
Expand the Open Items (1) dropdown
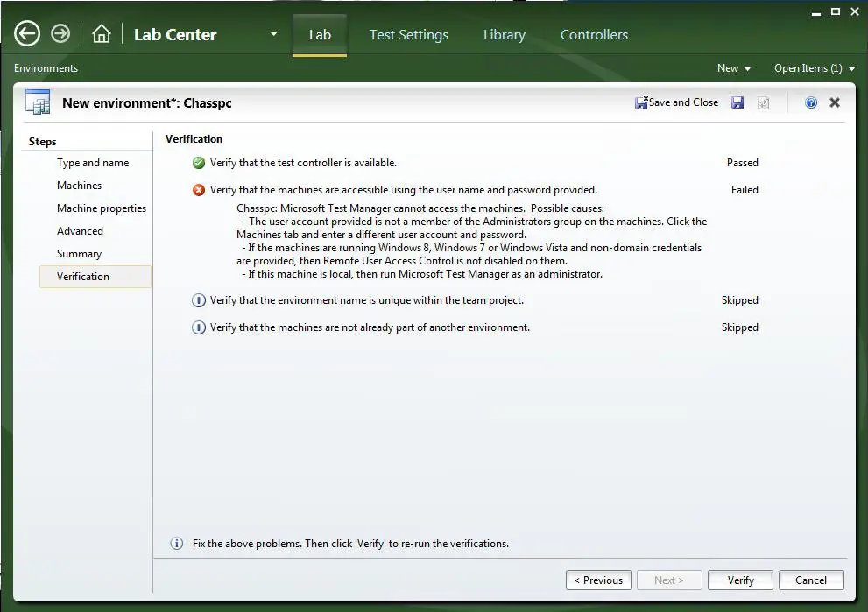pos(815,68)
